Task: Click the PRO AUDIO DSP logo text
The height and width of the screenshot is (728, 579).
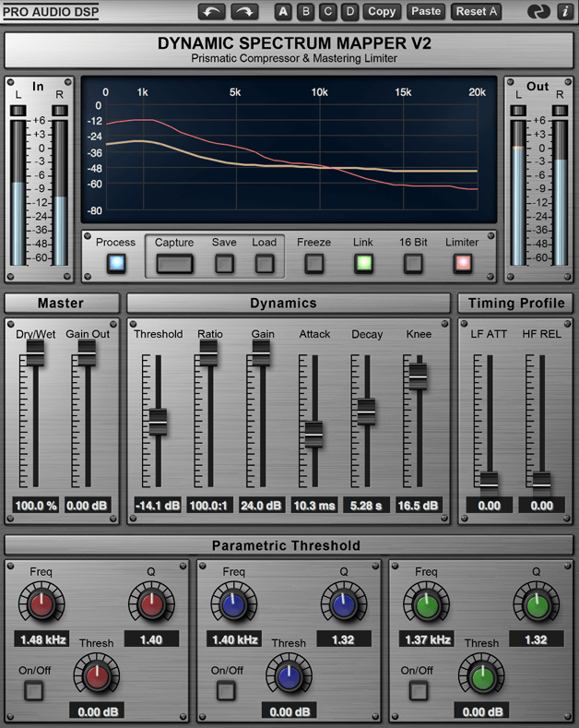Action: click(51, 12)
